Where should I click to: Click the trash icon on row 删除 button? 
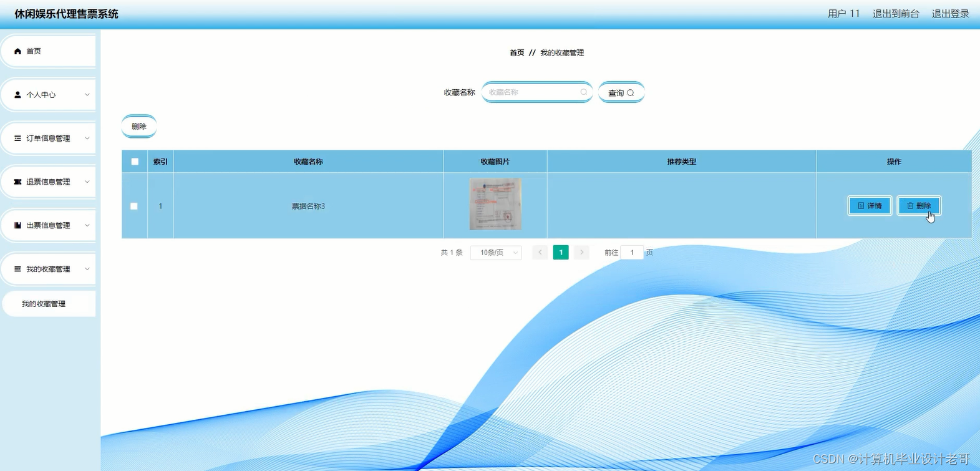coord(910,206)
